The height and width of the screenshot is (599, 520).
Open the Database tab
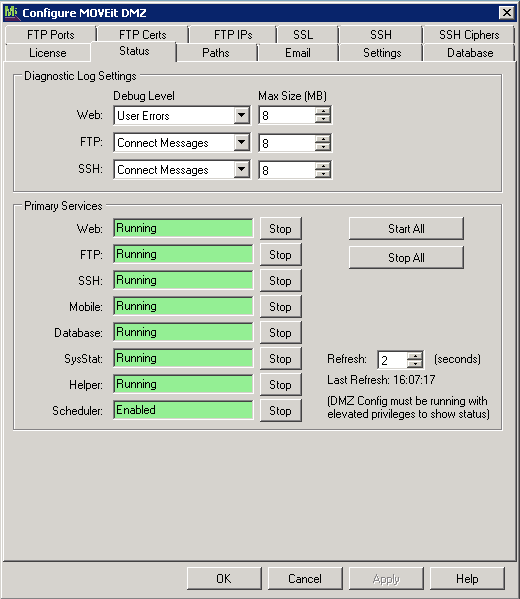tap(470, 53)
